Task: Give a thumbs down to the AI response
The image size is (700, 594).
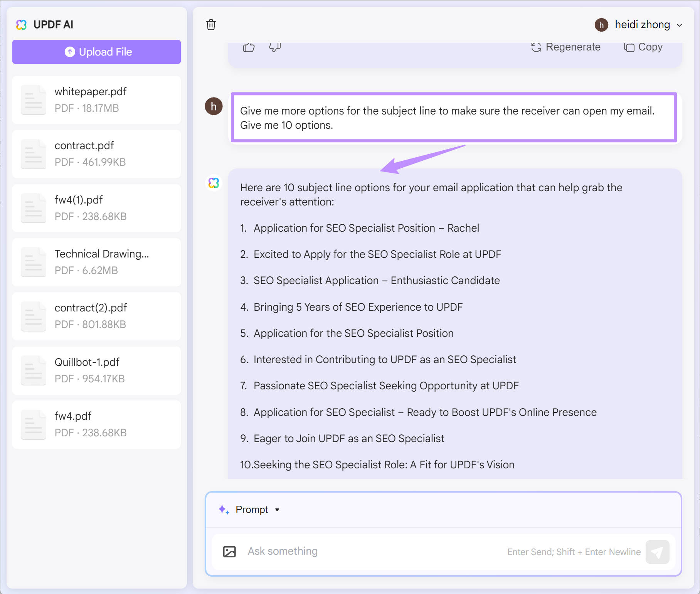Action: tap(274, 47)
